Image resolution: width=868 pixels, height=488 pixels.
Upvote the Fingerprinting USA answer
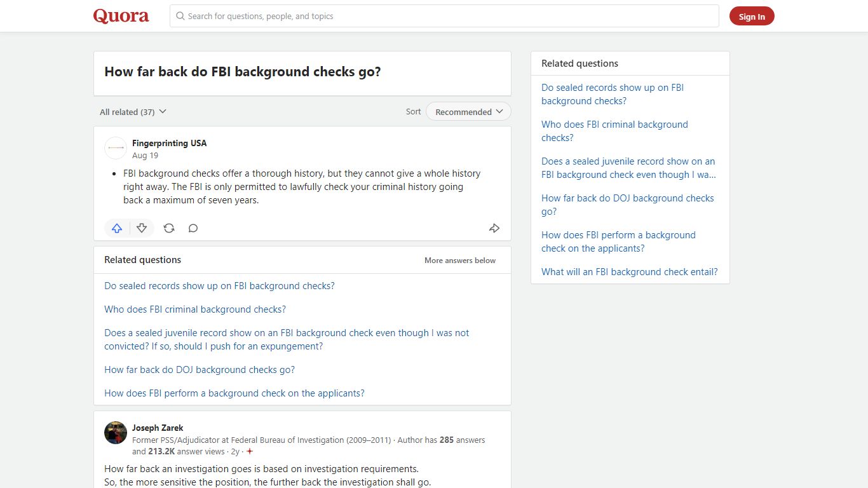(117, 228)
